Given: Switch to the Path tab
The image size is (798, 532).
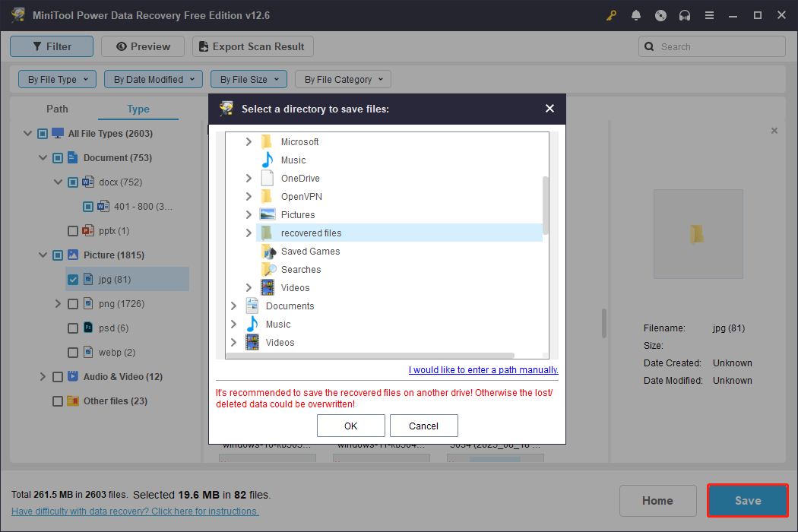Looking at the screenshot, I should pos(57,109).
